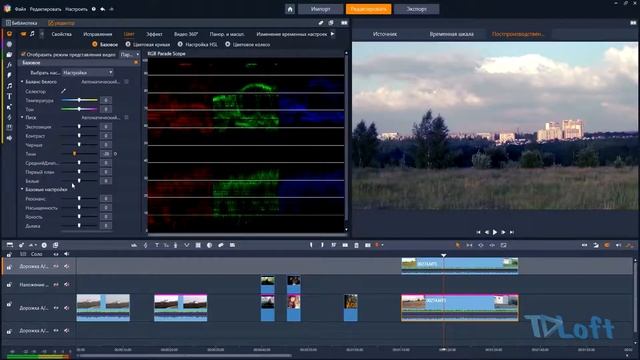Step one frame back in preview
The image size is (640, 360).
click(487, 232)
